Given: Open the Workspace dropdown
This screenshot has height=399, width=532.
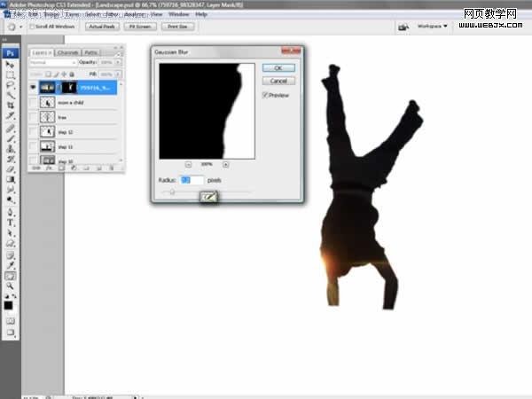Looking at the screenshot, I should click(x=433, y=26).
